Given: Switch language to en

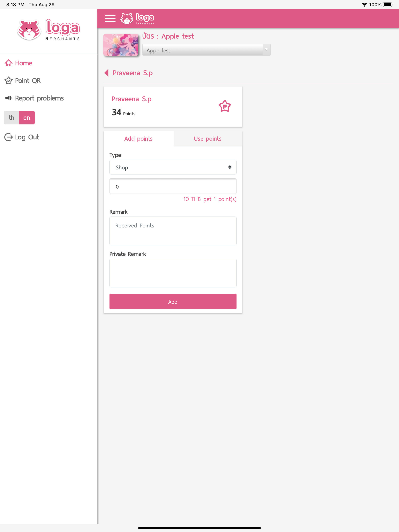Looking at the screenshot, I should 27,118.
